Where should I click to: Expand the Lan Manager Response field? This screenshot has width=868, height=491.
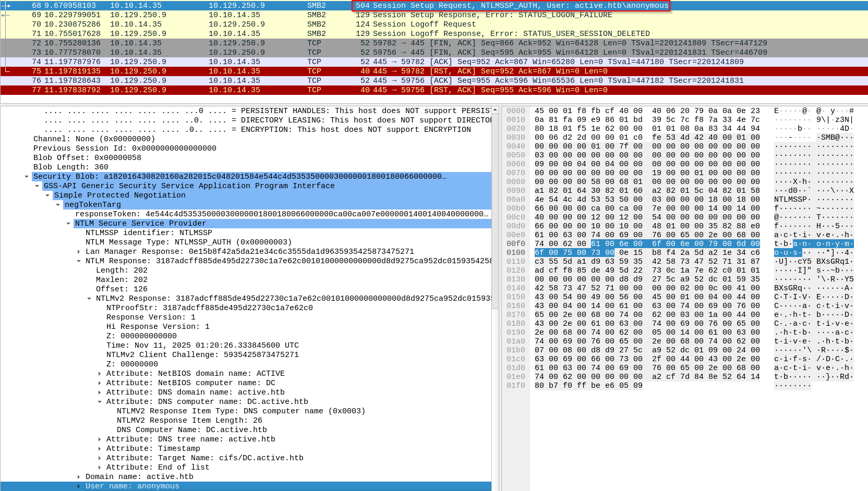[79, 252]
